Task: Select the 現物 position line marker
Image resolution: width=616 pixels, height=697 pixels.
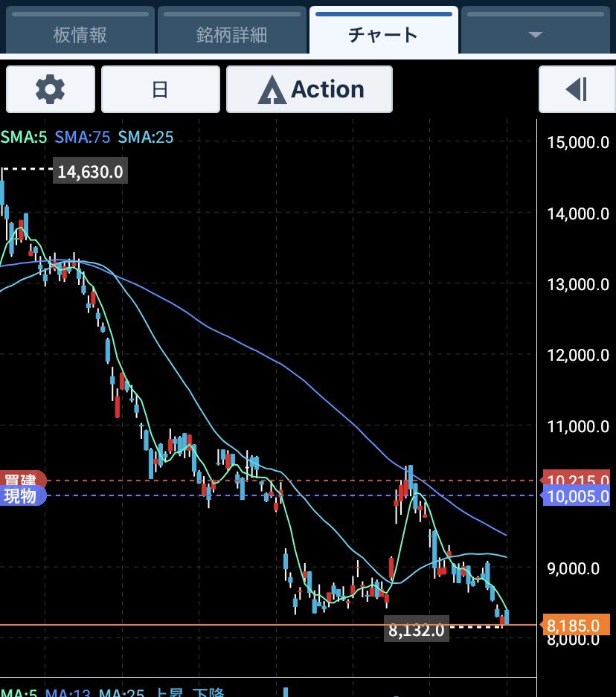Action: click(x=22, y=495)
